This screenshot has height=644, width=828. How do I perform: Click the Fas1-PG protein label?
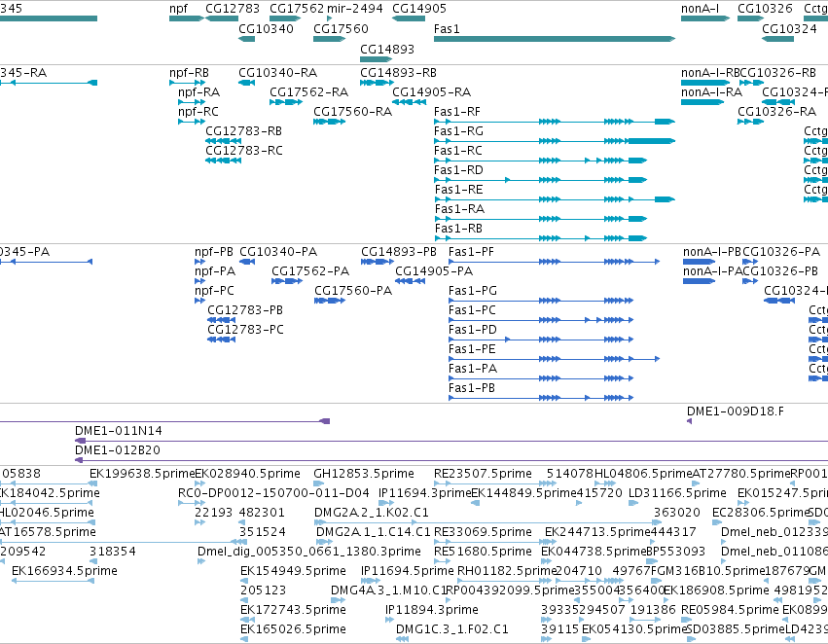point(473,291)
